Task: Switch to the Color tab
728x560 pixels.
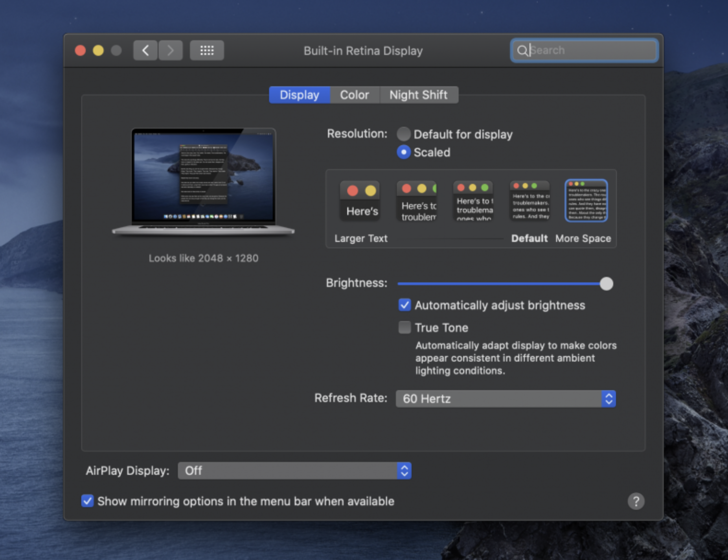Action: point(355,95)
